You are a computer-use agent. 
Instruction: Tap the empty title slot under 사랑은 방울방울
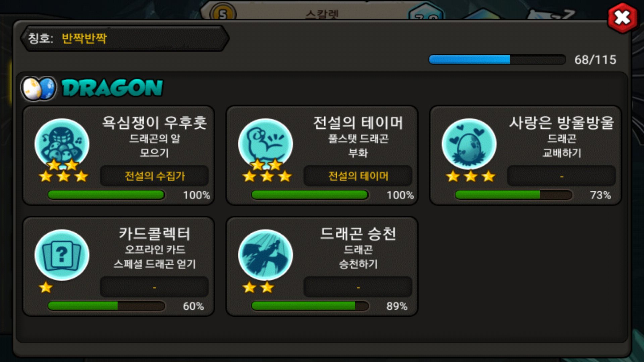click(561, 176)
